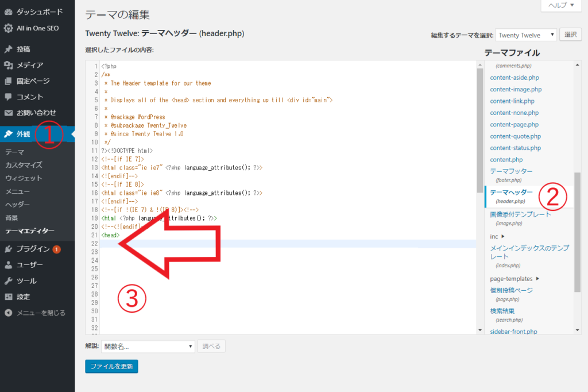Click the 設定 settings icon
This screenshot has width=588, height=392.
8,297
